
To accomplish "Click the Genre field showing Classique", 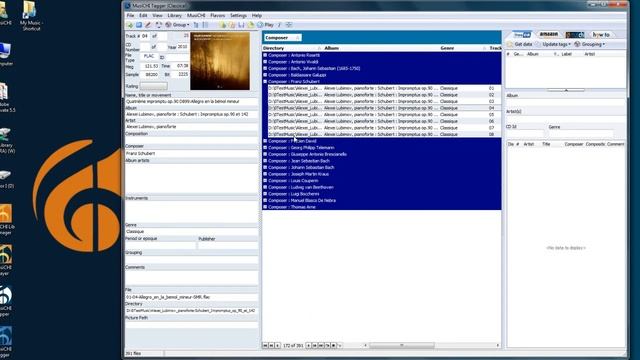I will click(x=191, y=231).
